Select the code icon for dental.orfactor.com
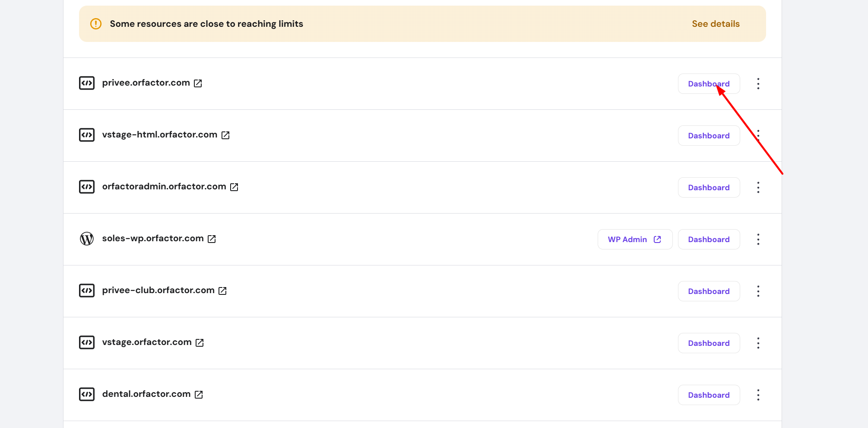The image size is (868, 428). tap(86, 394)
